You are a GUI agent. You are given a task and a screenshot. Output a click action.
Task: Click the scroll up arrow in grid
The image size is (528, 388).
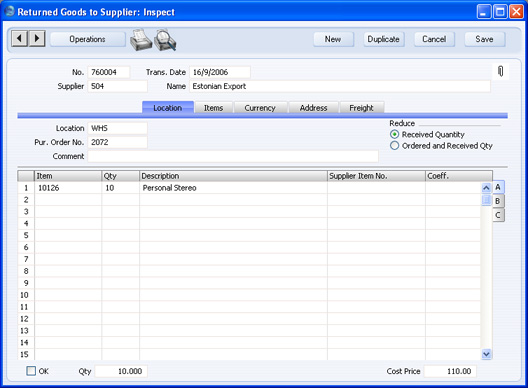point(486,188)
